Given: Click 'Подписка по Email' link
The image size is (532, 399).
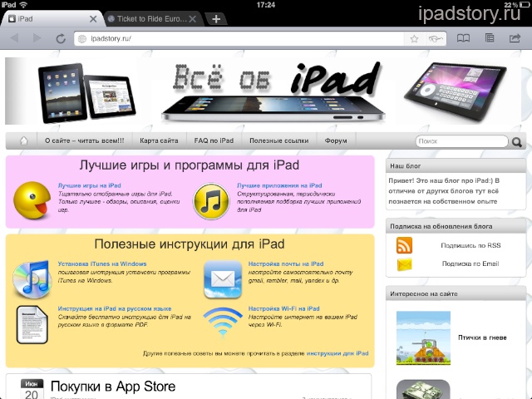Looking at the screenshot, I should click(470, 264).
